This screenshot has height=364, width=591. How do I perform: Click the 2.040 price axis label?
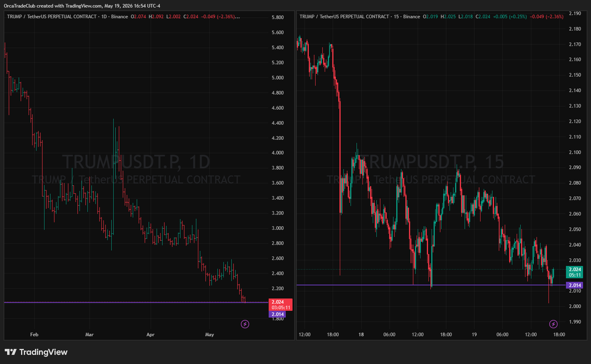click(x=574, y=244)
